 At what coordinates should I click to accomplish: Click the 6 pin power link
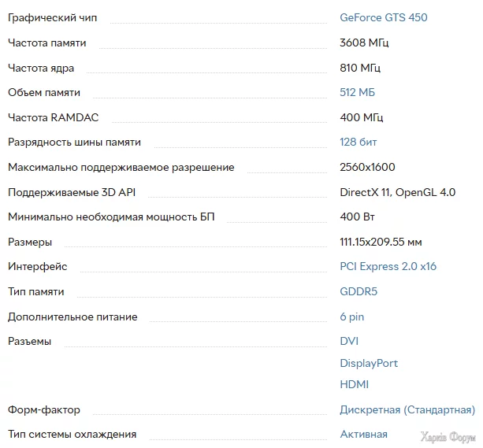point(351,317)
